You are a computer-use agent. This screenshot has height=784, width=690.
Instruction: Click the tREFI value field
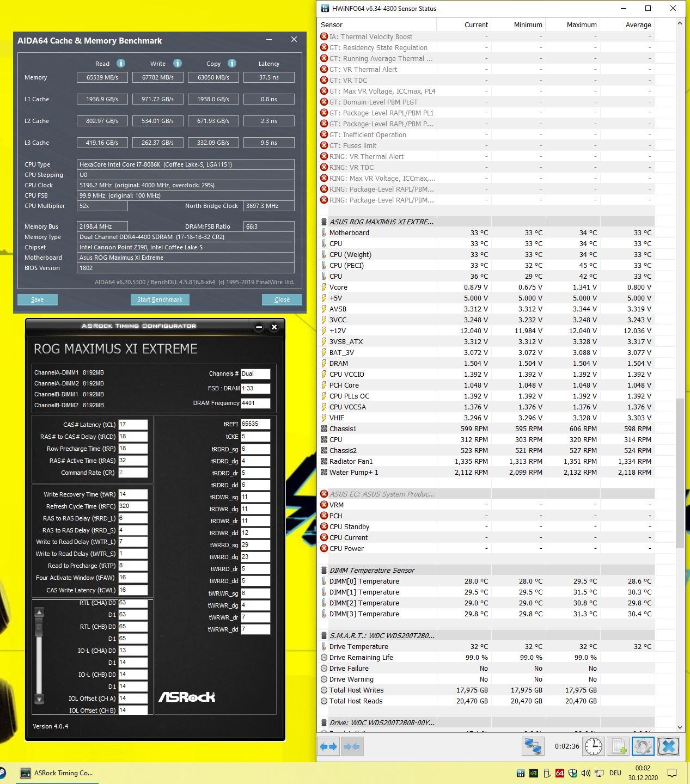click(255, 424)
